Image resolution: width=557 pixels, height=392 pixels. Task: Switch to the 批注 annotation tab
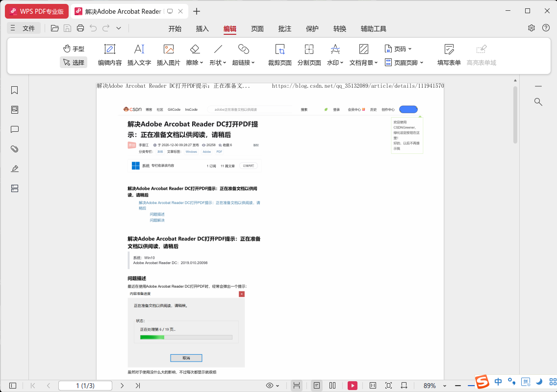pyautogui.click(x=285, y=29)
